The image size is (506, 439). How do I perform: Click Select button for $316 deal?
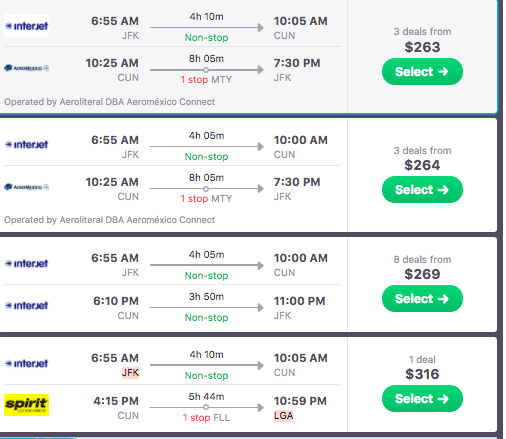(x=422, y=399)
